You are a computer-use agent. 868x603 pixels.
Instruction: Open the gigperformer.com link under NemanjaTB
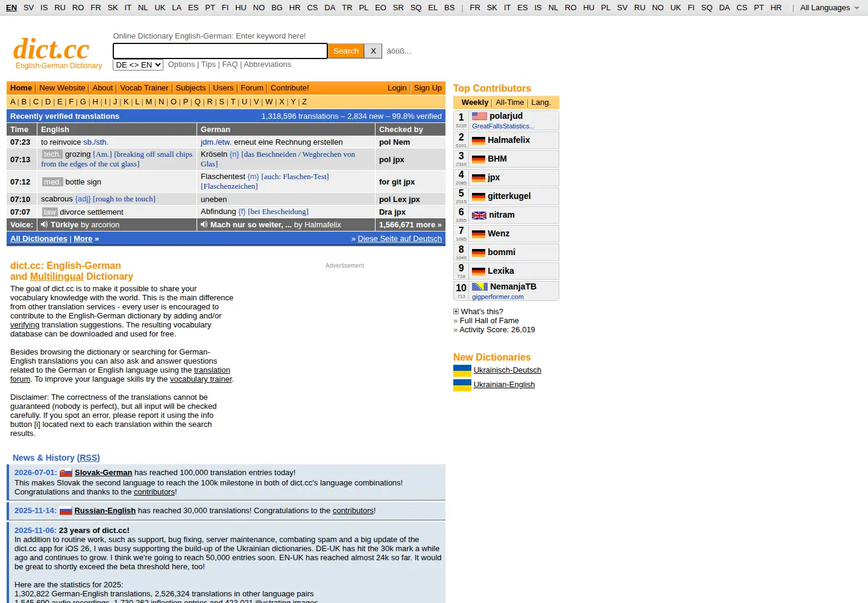497,297
